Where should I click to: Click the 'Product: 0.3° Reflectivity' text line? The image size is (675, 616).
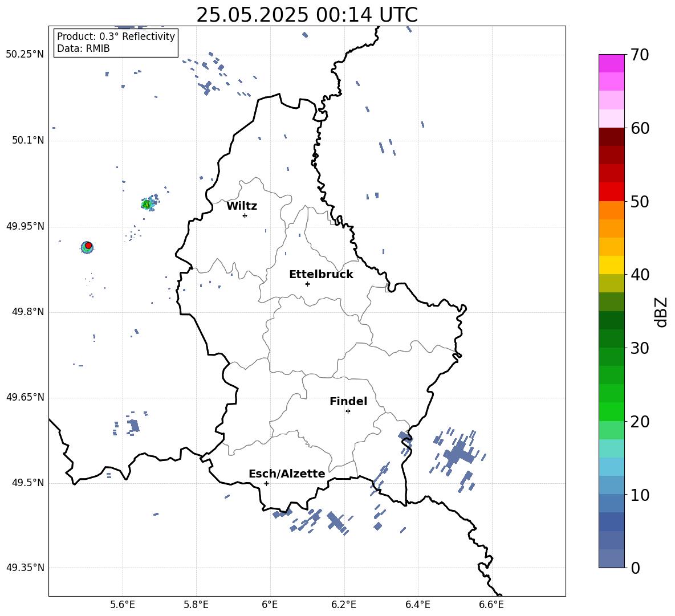(x=116, y=36)
